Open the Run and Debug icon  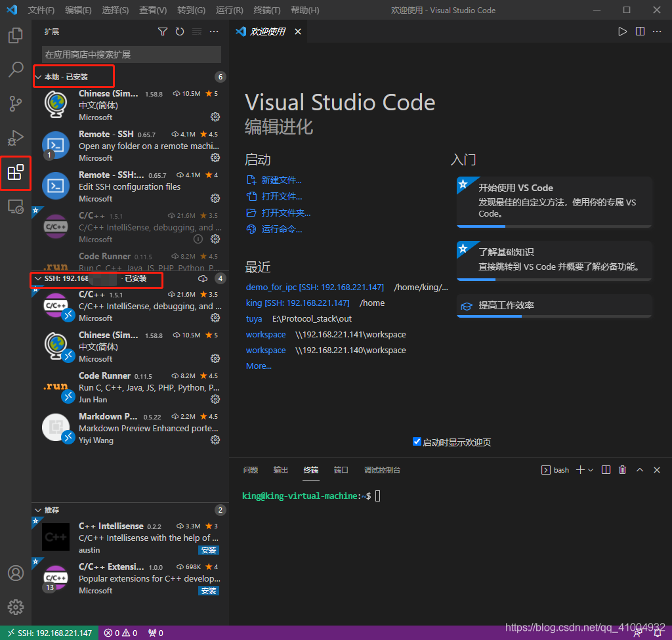pyautogui.click(x=16, y=138)
